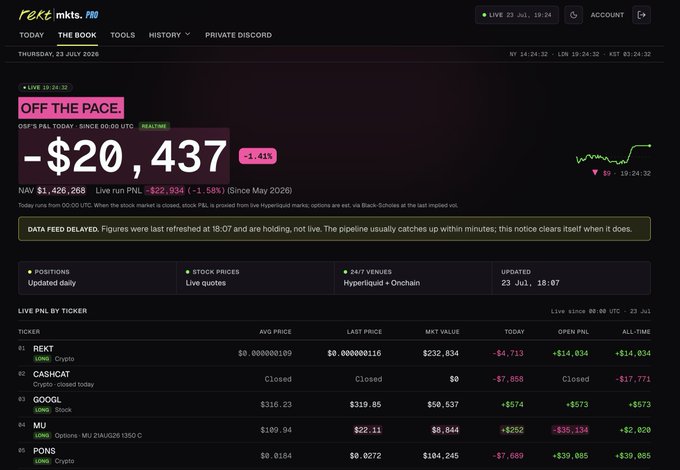Click the DATA FEED DELAYED notice
The image size is (680, 470).
334,229
